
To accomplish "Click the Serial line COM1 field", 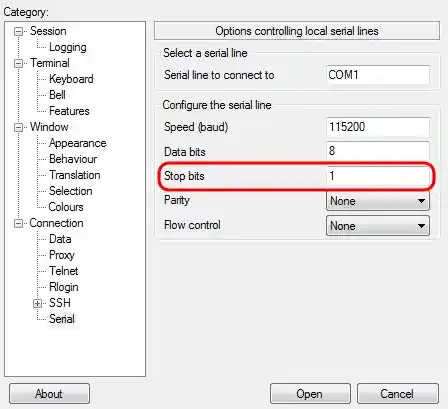I will point(378,75).
